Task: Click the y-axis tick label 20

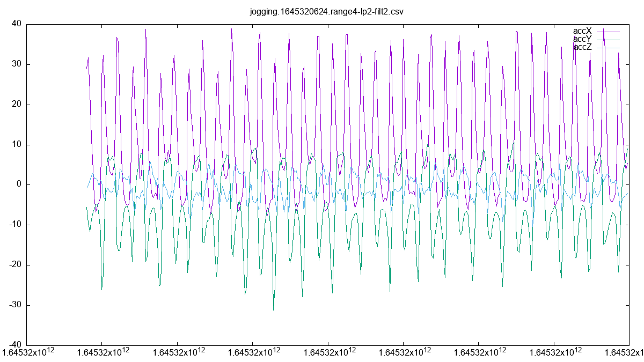Action: (x=16, y=105)
